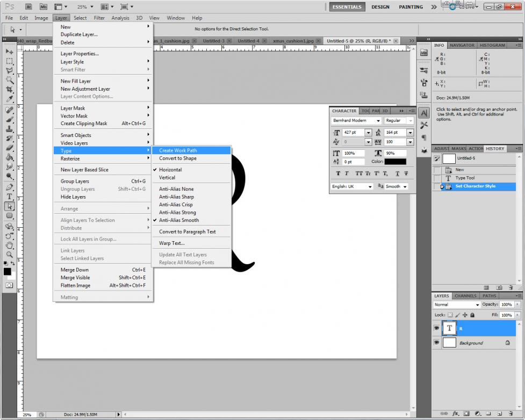
Task: Select the Move tool
Action: [9, 51]
